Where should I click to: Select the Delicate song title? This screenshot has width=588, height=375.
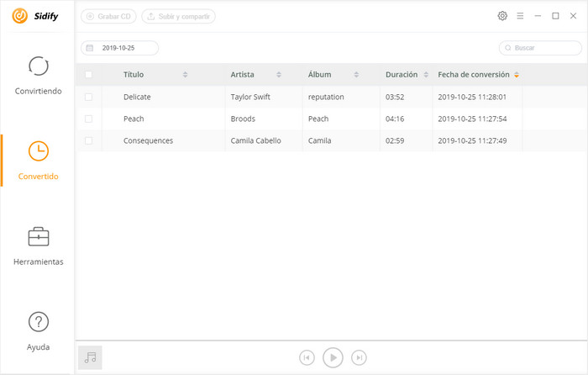[x=137, y=97]
